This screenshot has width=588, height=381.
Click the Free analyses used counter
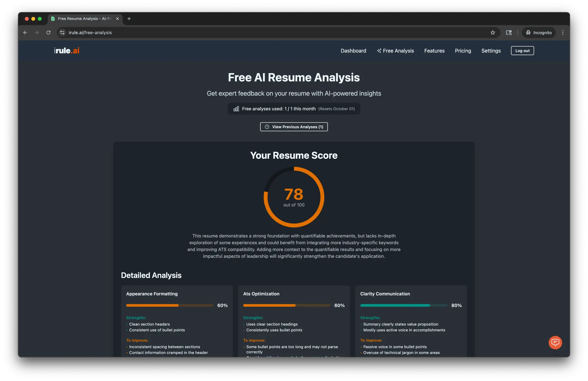click(294, 109)
